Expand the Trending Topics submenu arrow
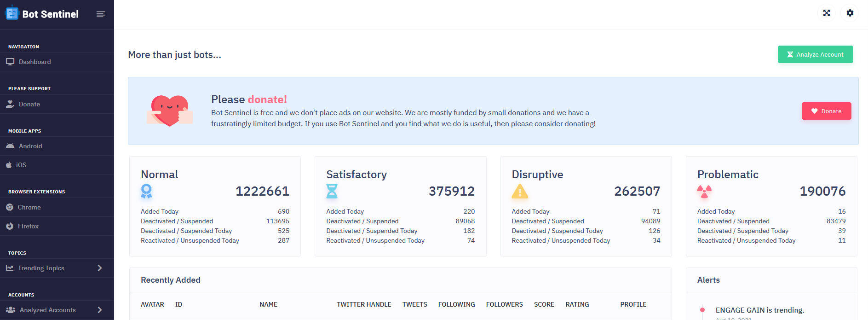The image size is (868, 320). (100, 268)
